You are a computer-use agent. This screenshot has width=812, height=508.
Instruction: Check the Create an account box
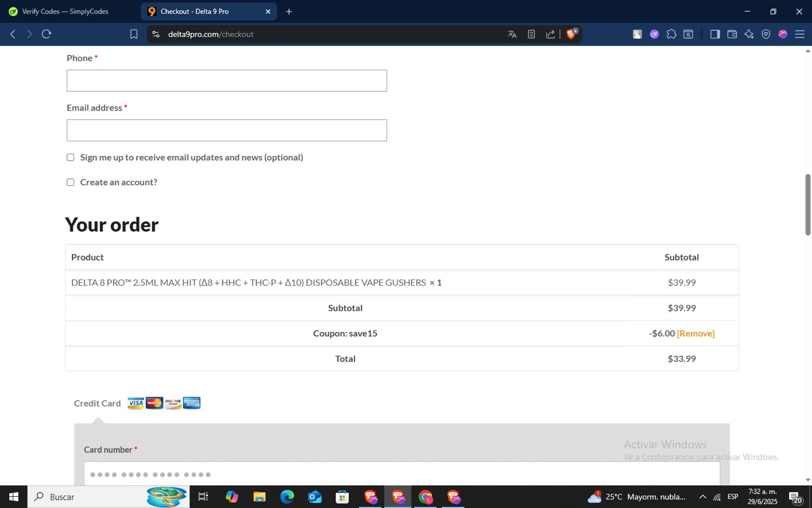click(x=70, y=183)
